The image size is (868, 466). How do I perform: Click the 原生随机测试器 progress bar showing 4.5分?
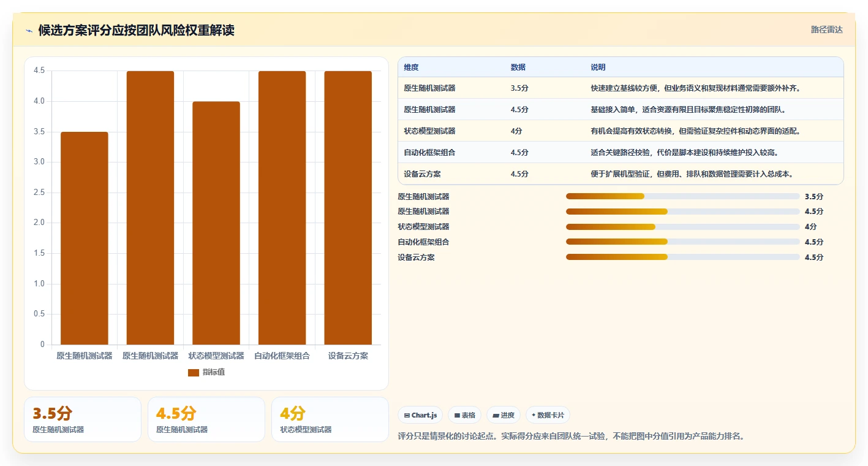(x=683, y=212)
